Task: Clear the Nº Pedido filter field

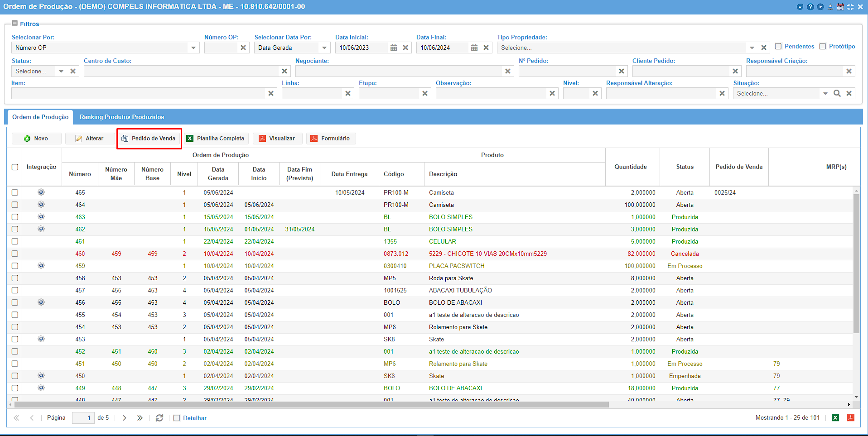Action: coord(622,71)
